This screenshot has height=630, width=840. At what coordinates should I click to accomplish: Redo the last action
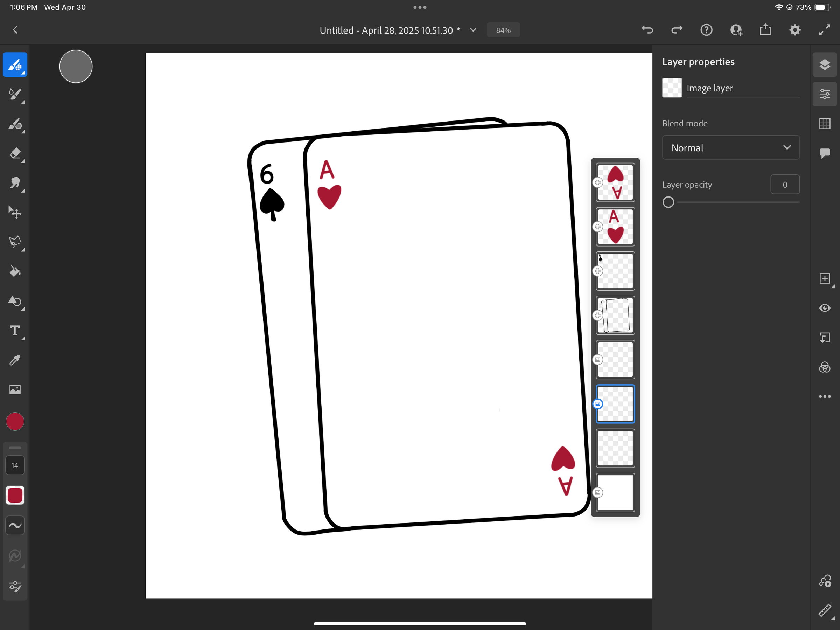click(x=677, y=30)
